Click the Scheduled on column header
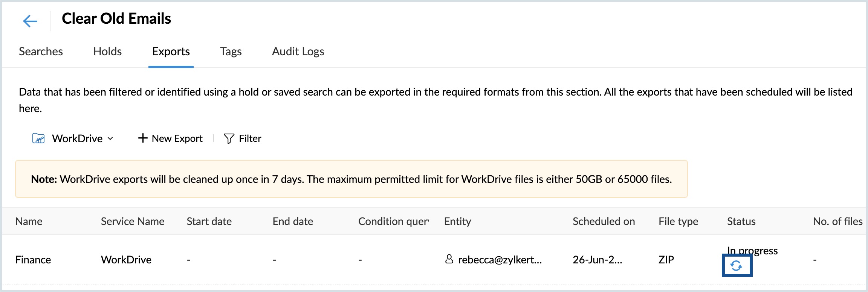The image size is (868, 292). [604, 221]
